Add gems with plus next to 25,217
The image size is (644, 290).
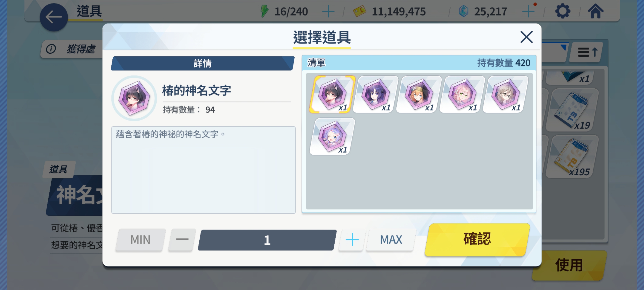tap(528, 12)
